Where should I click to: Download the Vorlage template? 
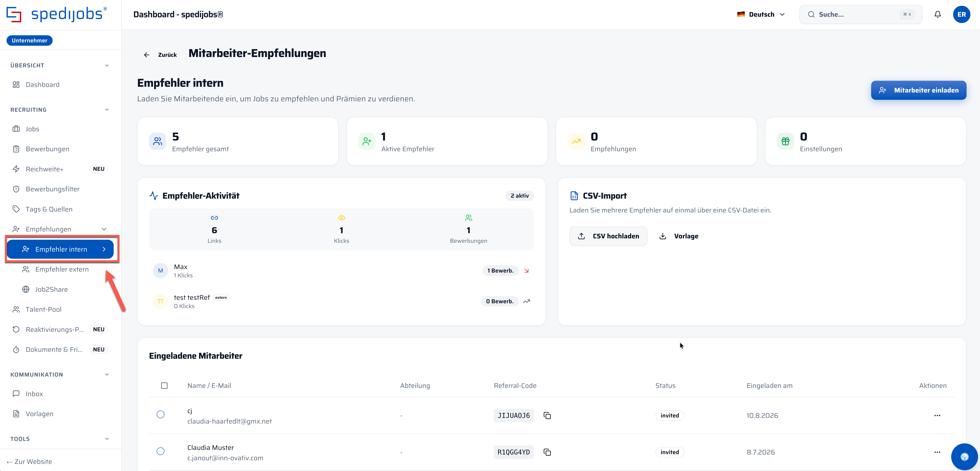(x=679, y=236)
